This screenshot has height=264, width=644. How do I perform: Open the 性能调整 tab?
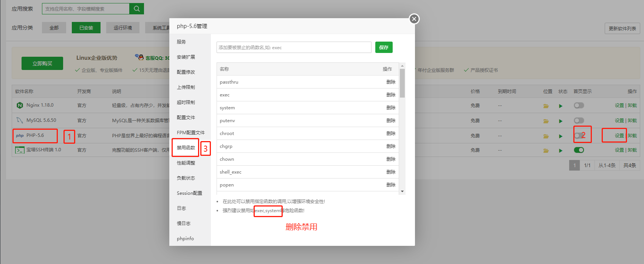(186, 163)
